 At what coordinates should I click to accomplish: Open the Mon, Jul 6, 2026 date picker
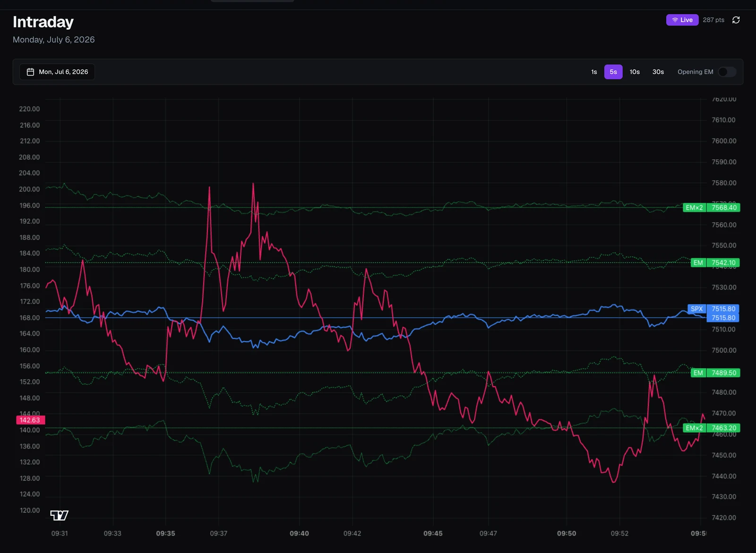(x=57, y=72)
